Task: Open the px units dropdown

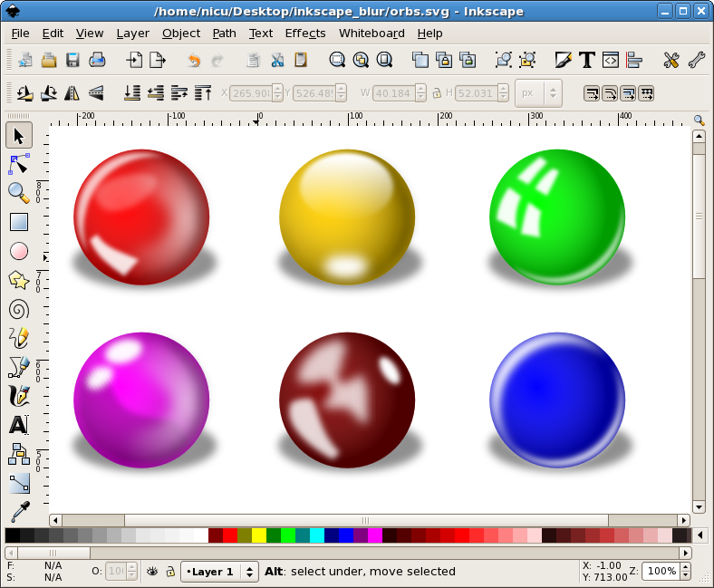Action: 538,92
